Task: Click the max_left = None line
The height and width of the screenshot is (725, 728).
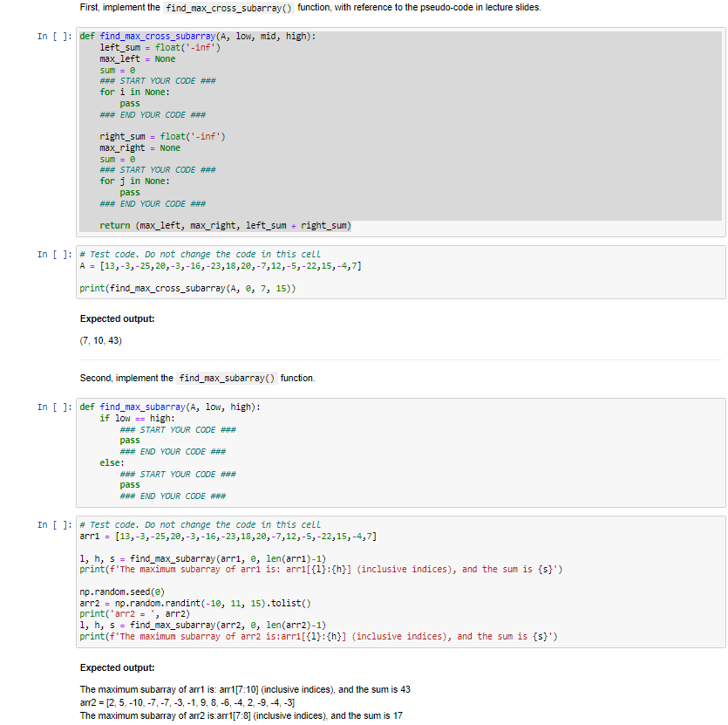Action: click(x=138, y=59)
